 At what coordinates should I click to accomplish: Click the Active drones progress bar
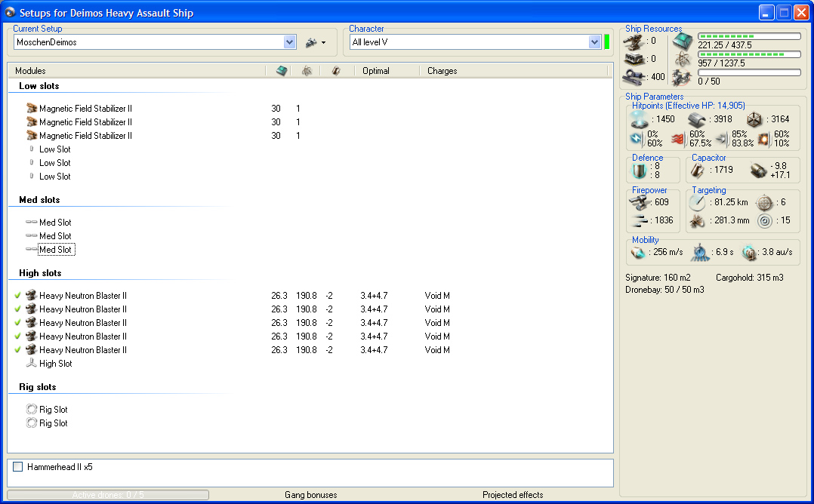108,495
